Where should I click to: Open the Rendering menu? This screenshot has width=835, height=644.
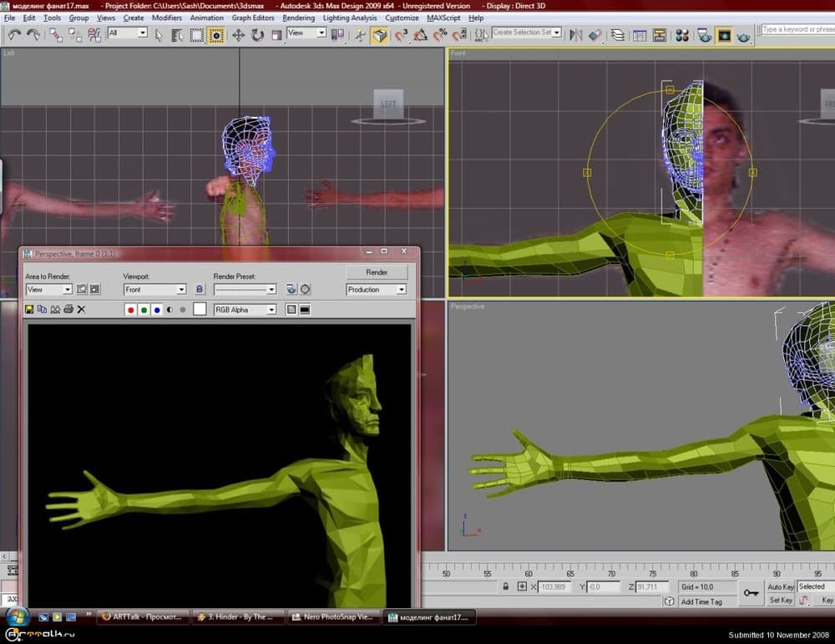[298, 18]
